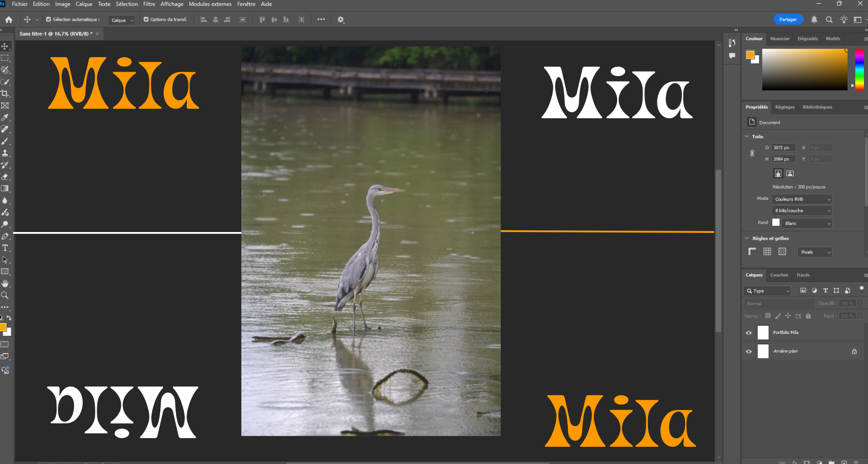
Task: Select the Zoom tool
Action: [5, 295]
